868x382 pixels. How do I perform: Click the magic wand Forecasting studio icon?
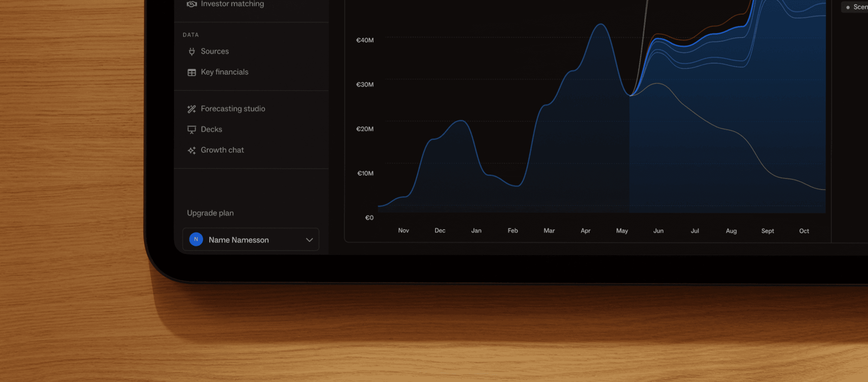192,109
